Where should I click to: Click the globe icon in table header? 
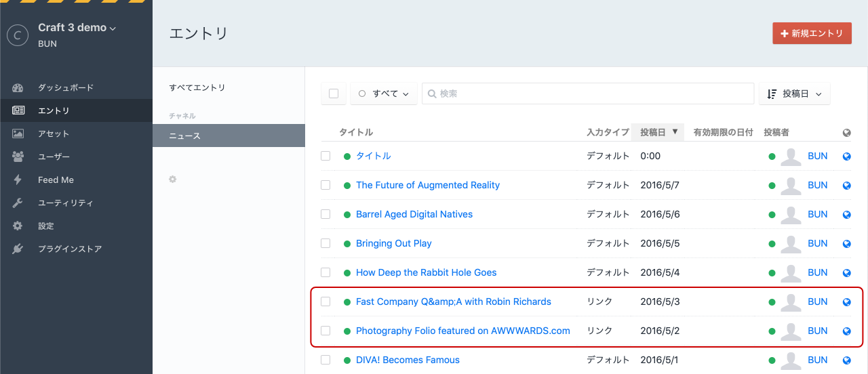click(846, 133)
